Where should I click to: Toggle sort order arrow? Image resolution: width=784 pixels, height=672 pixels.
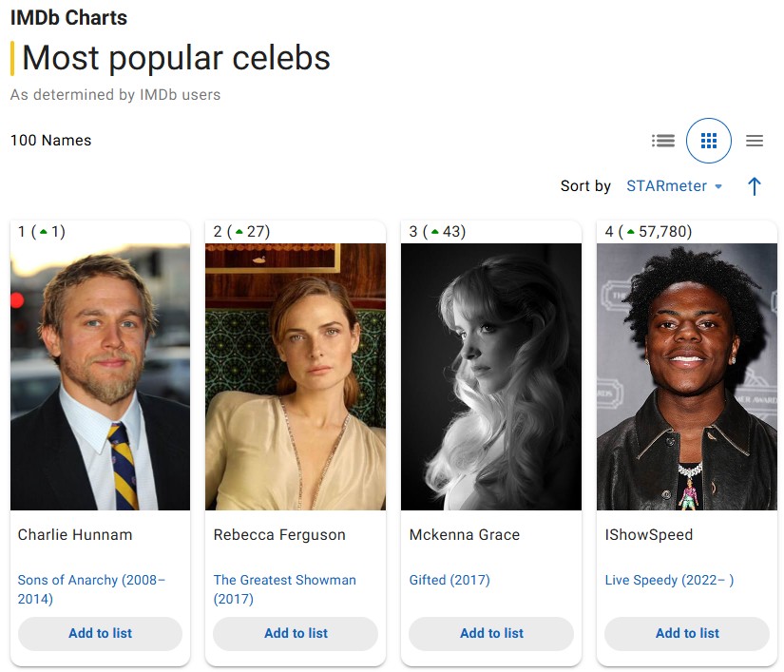[755, 186]
